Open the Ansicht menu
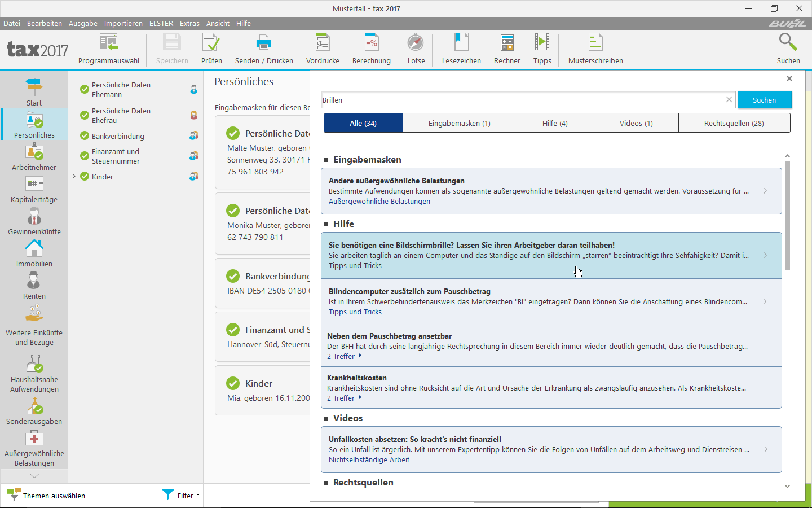Image resolution: width=812 pixels, height=508 pixels. pyautogui.click(x=218, y=23)
